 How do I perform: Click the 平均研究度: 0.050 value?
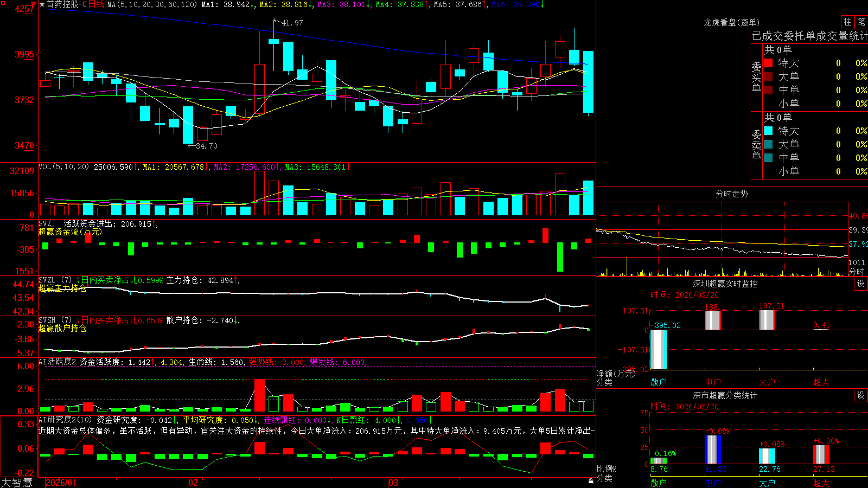click(x=219, y=420)
